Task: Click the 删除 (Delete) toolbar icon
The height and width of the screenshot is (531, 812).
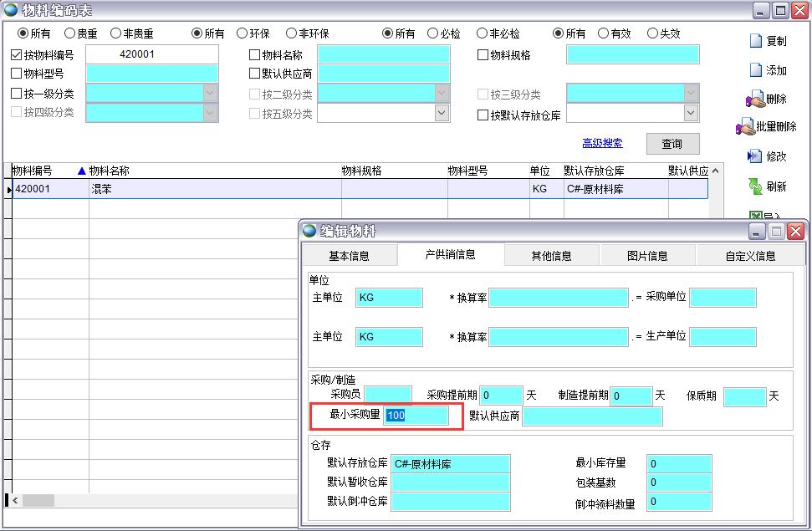Action: [755, 99]
